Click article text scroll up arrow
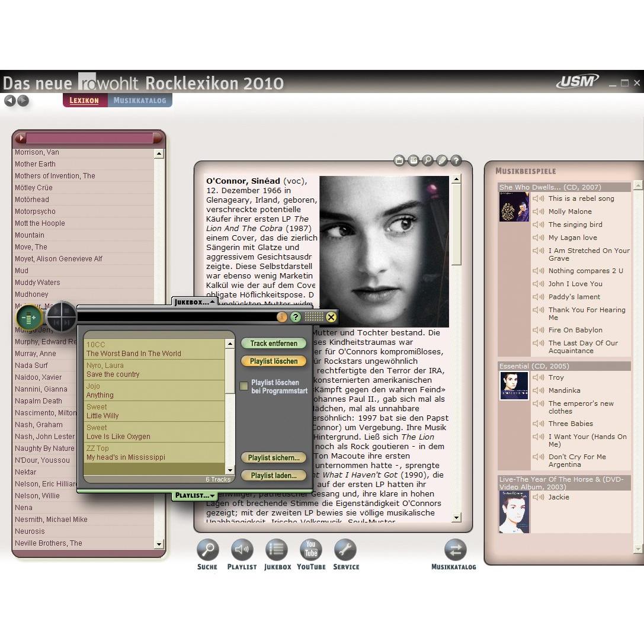This screenshot has width=644, height=644. click(x=456, y=179)
